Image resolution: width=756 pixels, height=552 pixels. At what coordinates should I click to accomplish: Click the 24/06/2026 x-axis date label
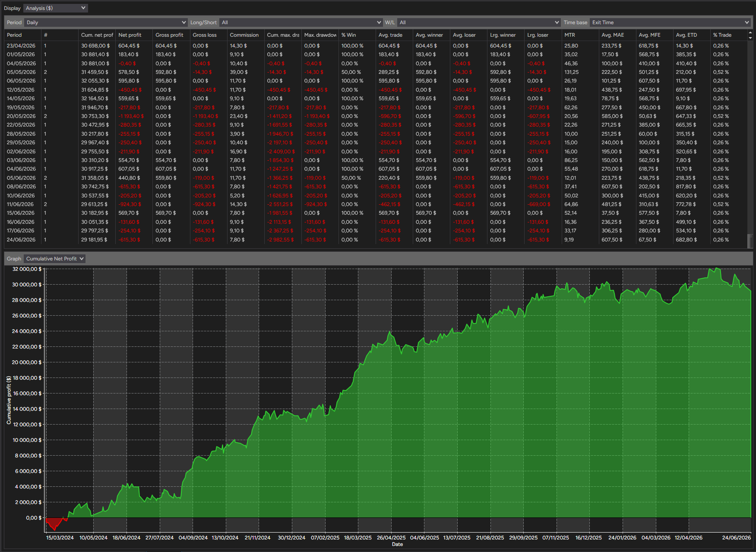click(737, 538)
